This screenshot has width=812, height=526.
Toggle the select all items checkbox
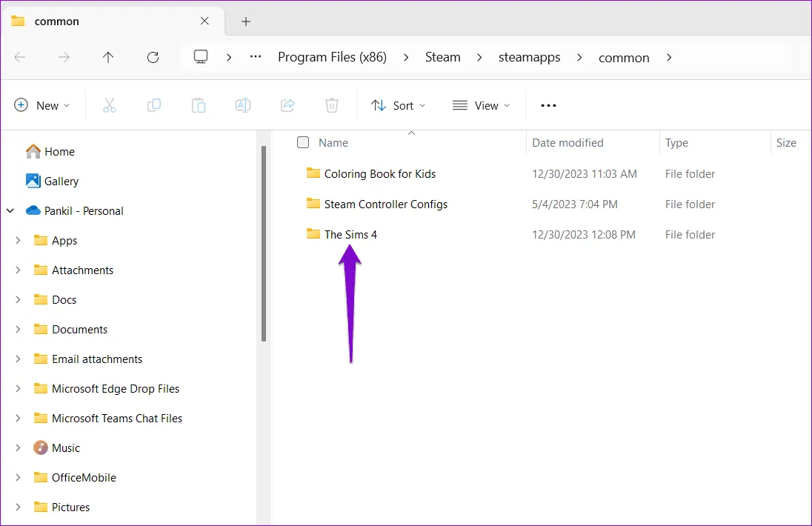tap(303, 142)
